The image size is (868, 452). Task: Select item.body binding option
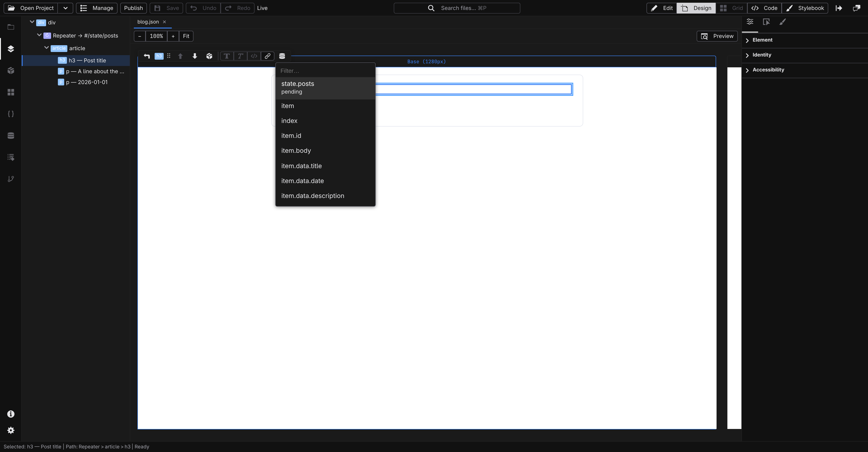pyautogui.click(x=325, y=151)
